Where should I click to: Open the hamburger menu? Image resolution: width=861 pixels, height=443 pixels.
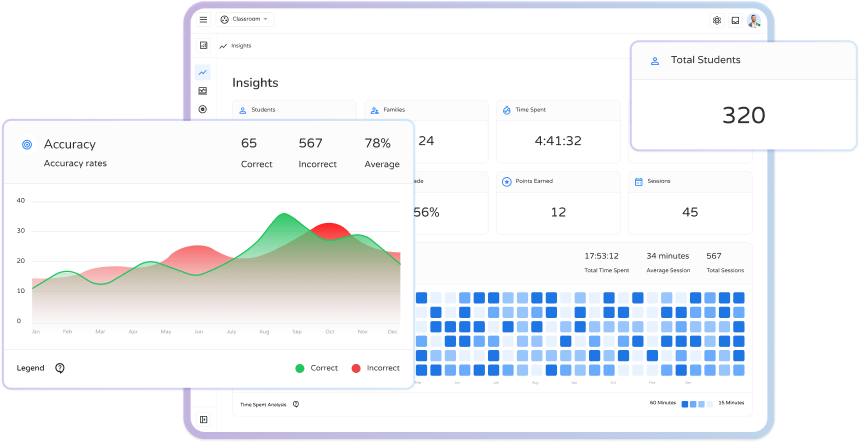[x=204, y=20]
